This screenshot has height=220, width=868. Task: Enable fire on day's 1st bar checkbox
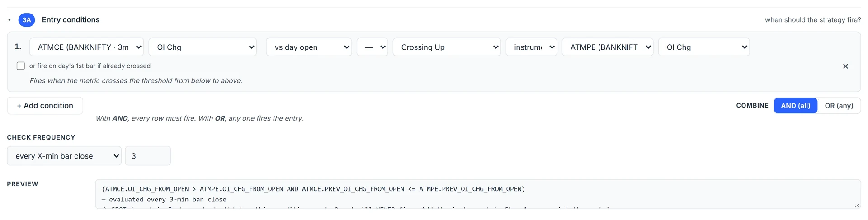[21, 66]
